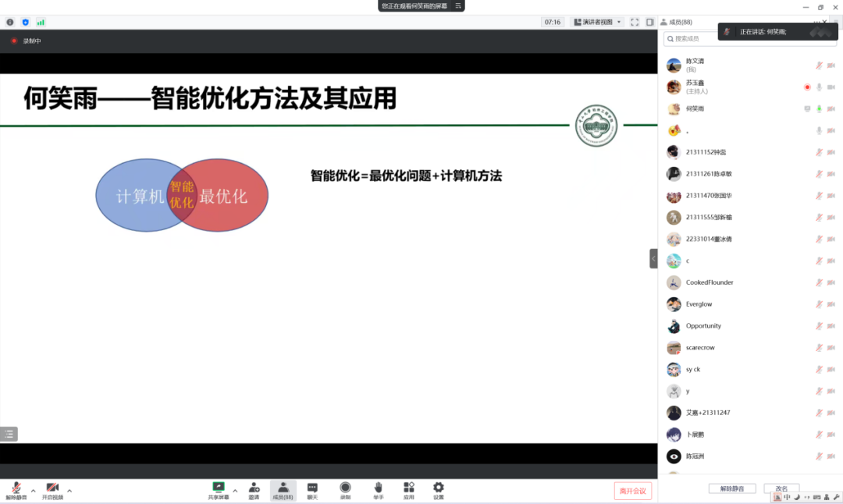Check the green network signal icon
Viewport: 843px width, 504px height.
point(41,22)
